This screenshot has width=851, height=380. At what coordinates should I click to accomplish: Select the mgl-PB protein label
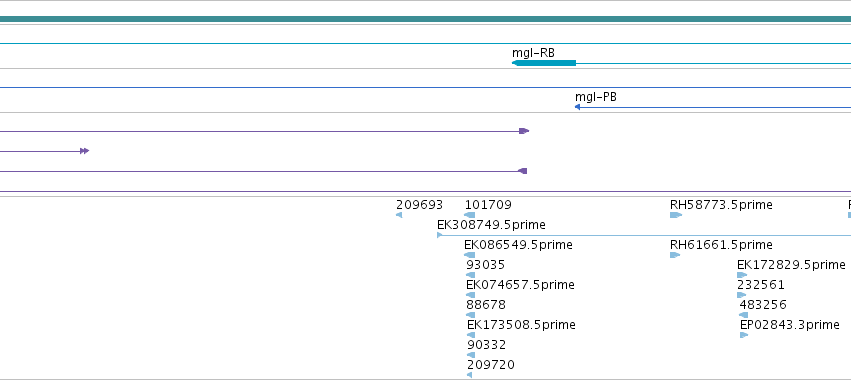tap(596, 97)
